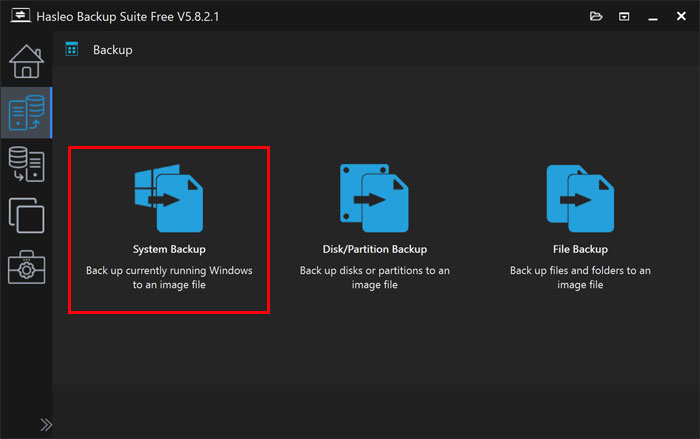Click the File Backup documents icon
Viewport: 700px width, 439px height.
click(x=580, y=198)
